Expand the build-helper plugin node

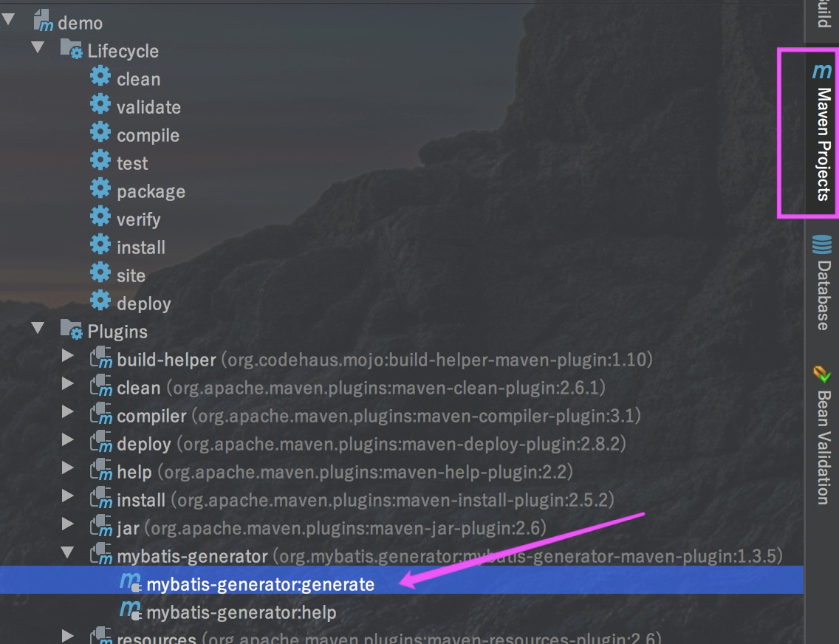[x=67, y=356]
